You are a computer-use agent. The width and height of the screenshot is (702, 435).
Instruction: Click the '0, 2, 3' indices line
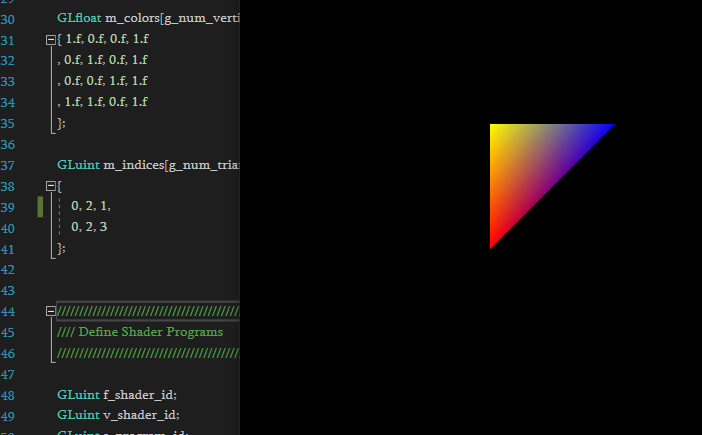89,227
